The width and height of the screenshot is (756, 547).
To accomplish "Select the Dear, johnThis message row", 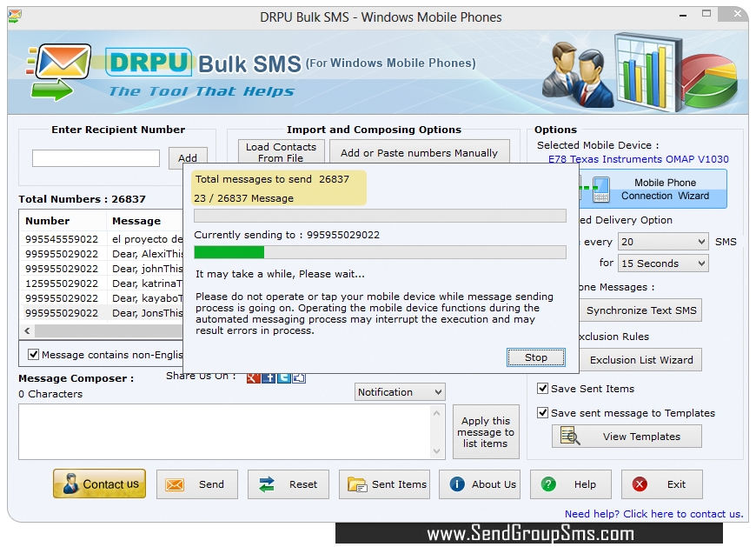I will click(x=102, y=269).
